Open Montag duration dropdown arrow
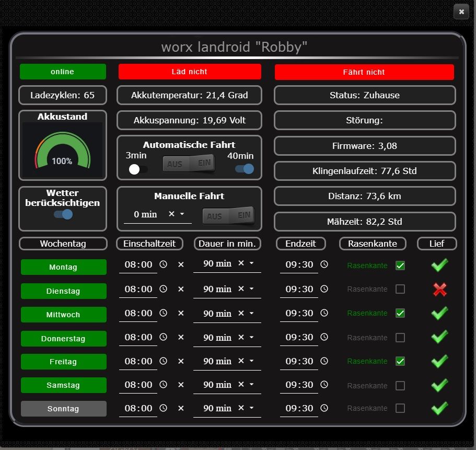 (x=252, y=263)
